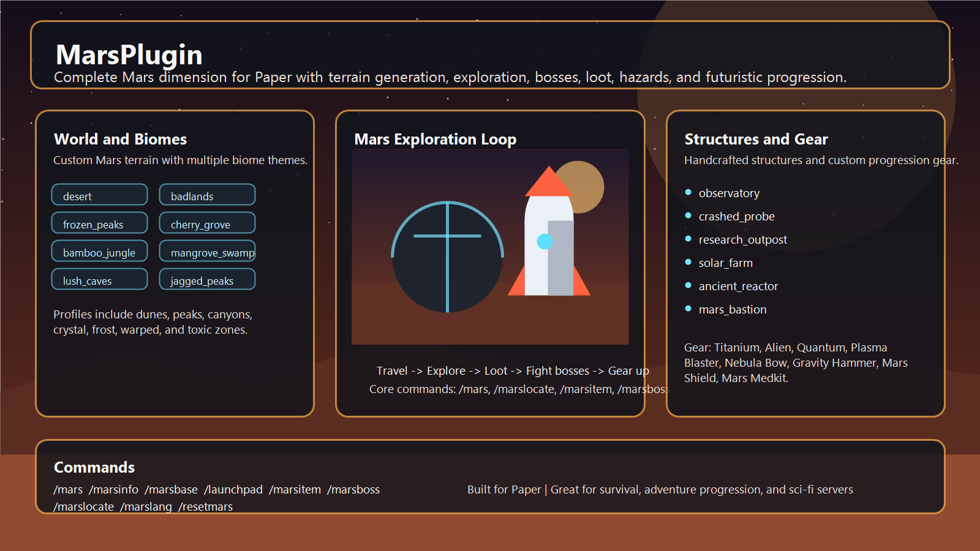The height and width of the screenshot is (551, 980).
Task: Pick the mangrove_swamp biome chip
Action: click(x=208, y=251)
